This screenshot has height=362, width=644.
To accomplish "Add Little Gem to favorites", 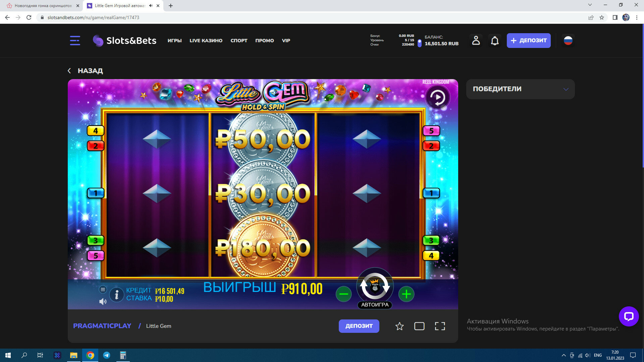I will coord(399,326).
